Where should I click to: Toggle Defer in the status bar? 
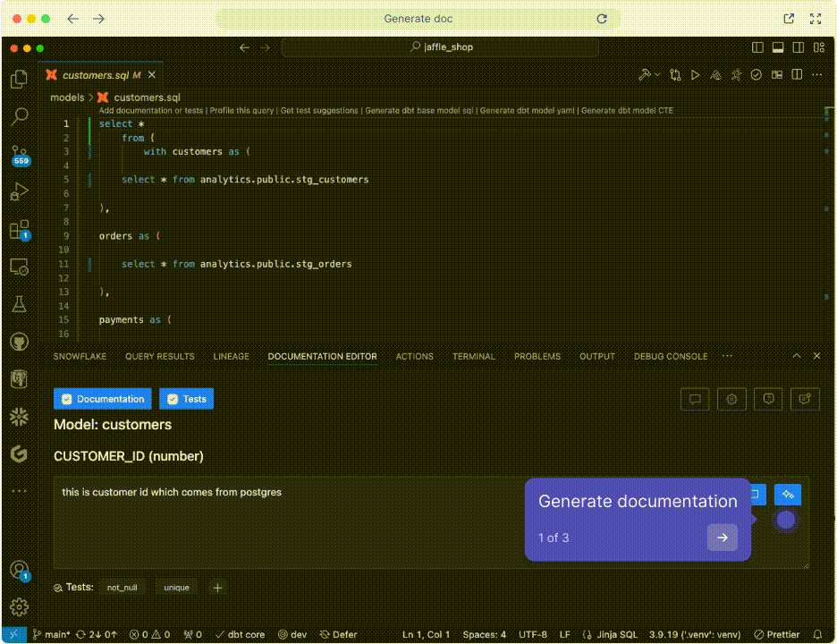339,634
